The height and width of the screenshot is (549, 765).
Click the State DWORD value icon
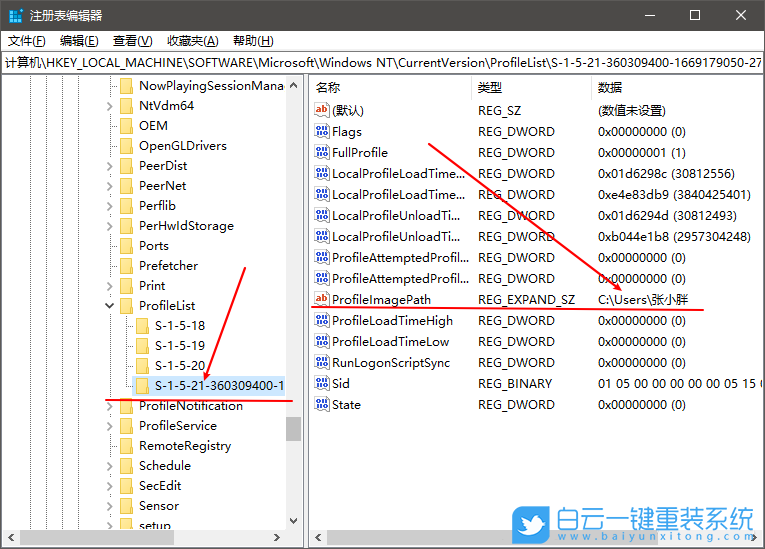(322, 404)
